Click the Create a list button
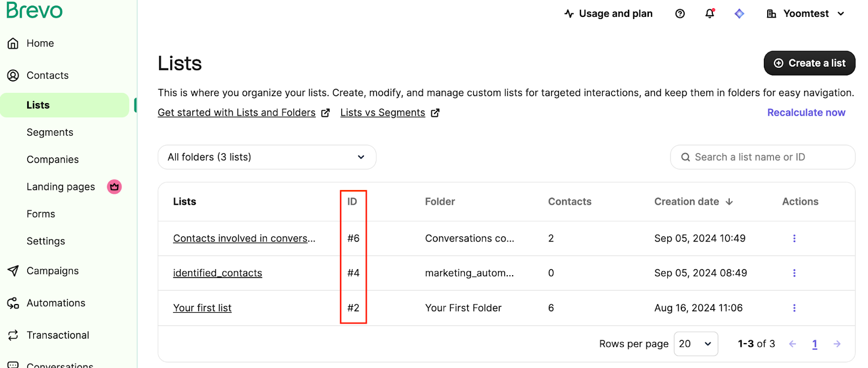Viewport: 868px width, 368px height. (809, 63)
